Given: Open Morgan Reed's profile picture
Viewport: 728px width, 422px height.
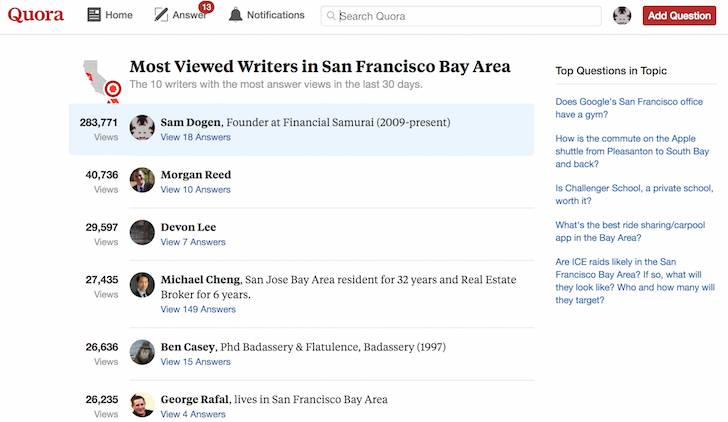Looking at the screenshot, I should point(142,180).
